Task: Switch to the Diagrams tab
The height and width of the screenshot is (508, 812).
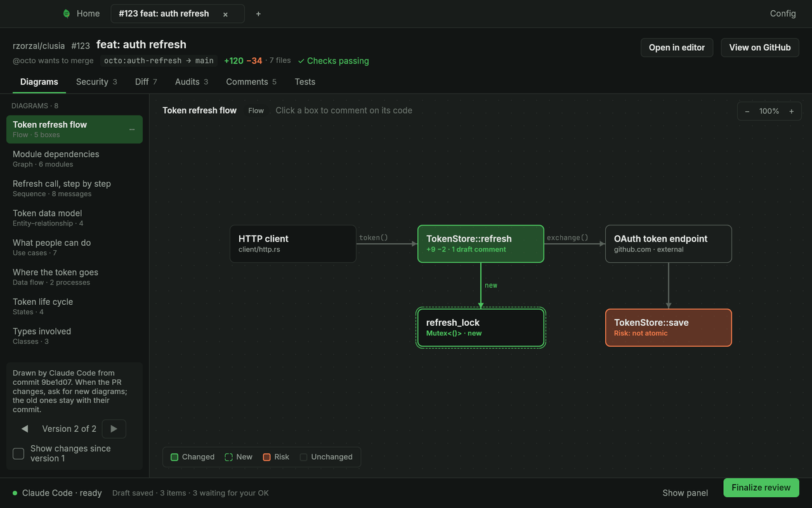Action: [x=39, y=82]
